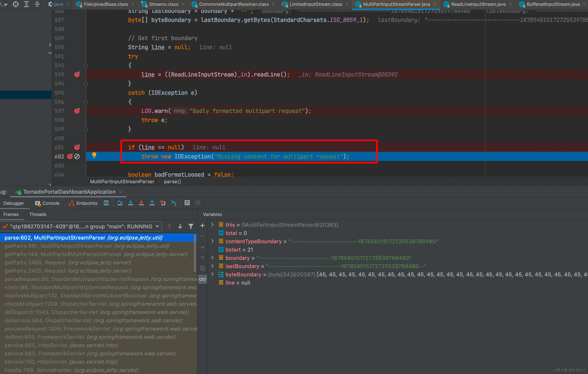Switch to the ReadLineInputStream.java tab

coord(478,4)
